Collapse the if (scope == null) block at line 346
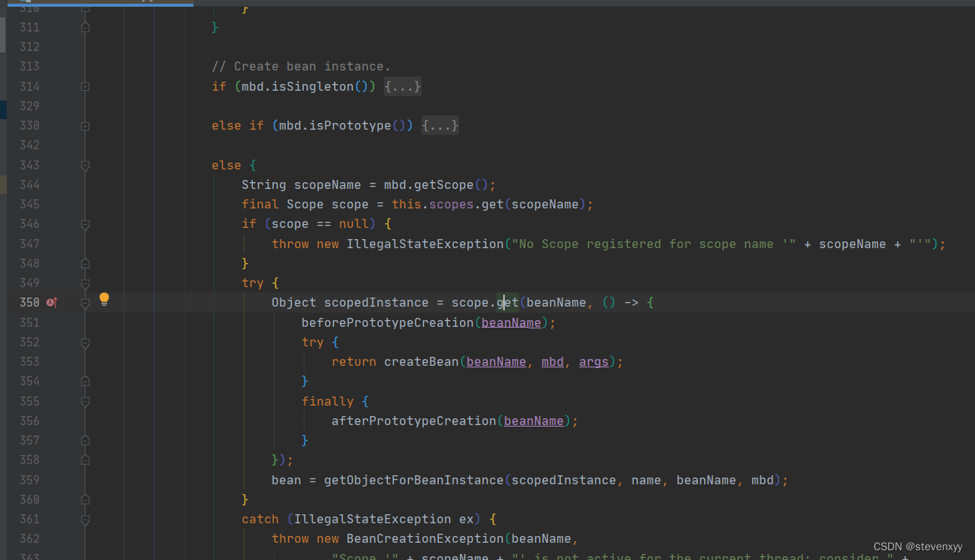This screenshot has width=975, height=560. [85, 224]
